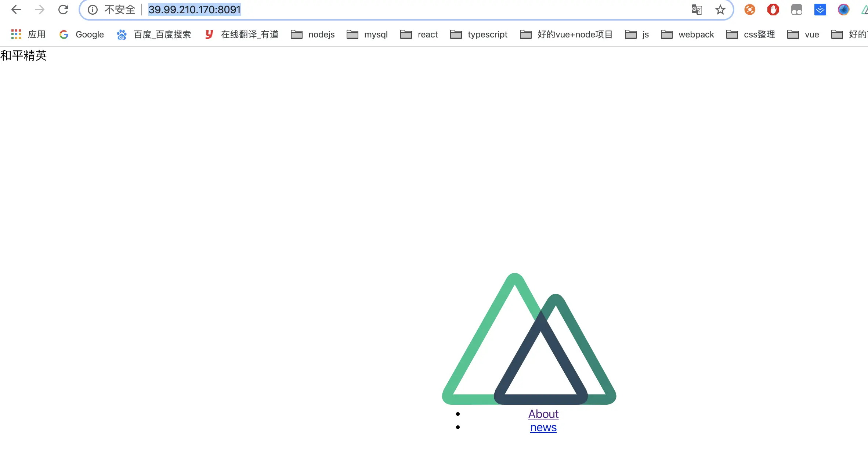Screen dimensions: 868x454
Task: Open the orange circular extension icon
Action: (749, 10)
